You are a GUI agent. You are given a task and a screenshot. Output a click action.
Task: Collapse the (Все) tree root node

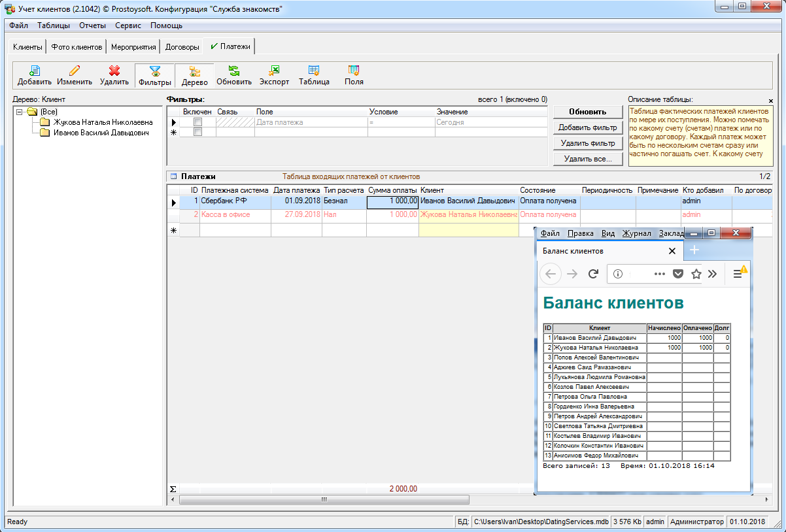20,112
